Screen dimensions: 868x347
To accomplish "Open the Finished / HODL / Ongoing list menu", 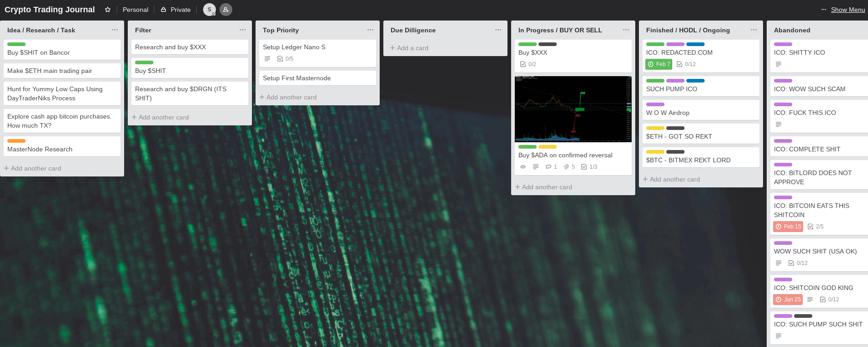I will click(x=754, y=30).
